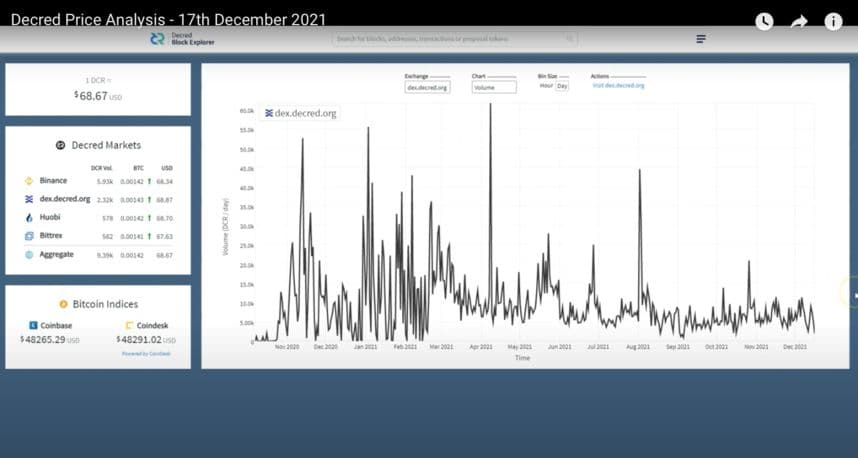Click the Visit dex.decred.org link
Image resolution: width=858 pixels, height=458 pixels.
(618, 86)
